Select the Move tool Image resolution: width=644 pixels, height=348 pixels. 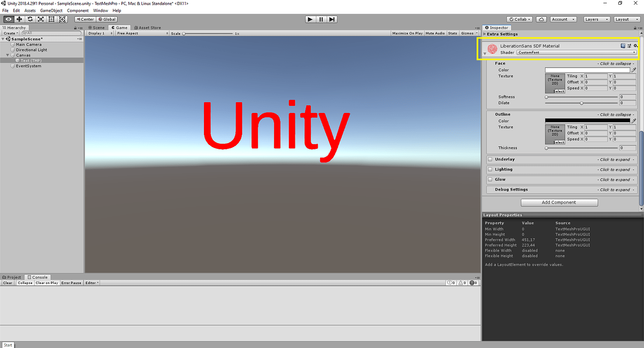point(19,19)
